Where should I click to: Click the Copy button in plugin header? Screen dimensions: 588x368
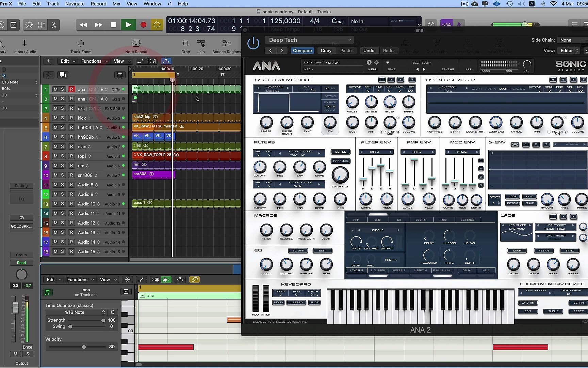[326, 50]
